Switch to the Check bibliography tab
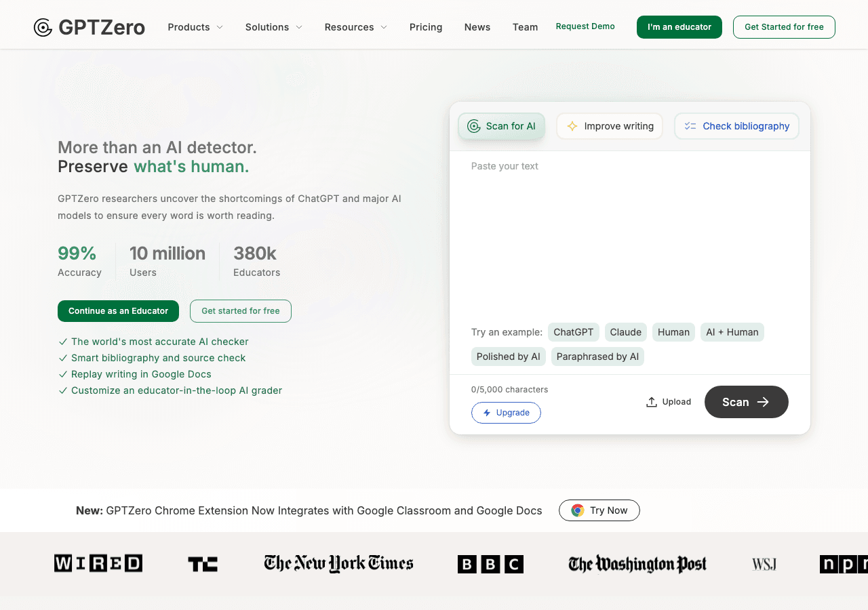 coord(736,126)
